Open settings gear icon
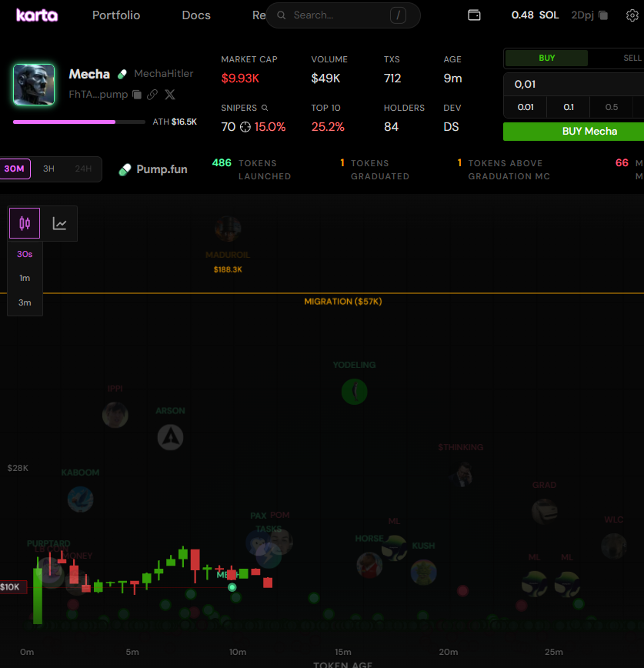The image size is (644, 668). coord(632,15)
